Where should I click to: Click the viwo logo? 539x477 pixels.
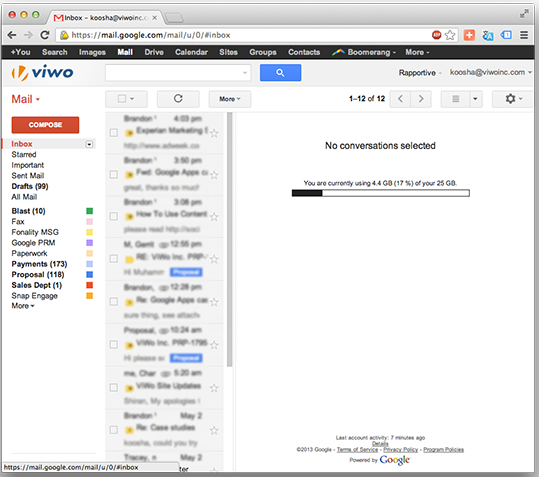pos(43,73)
